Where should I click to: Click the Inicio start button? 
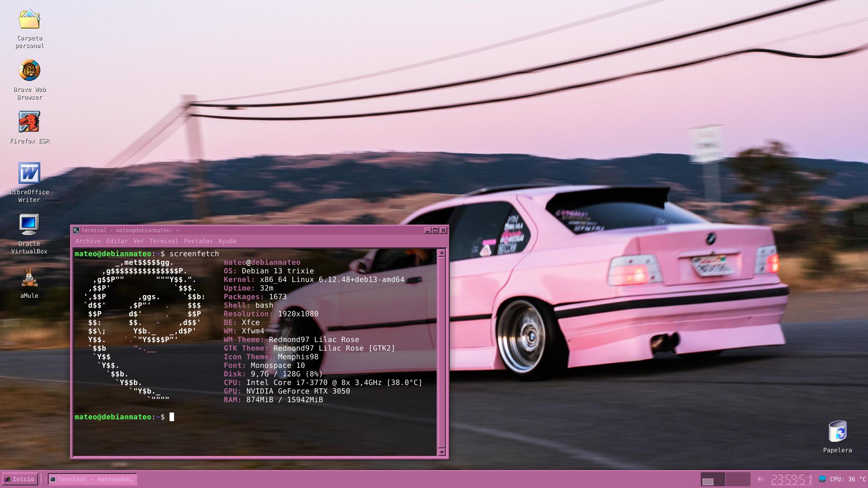click(x=19, y=479)
